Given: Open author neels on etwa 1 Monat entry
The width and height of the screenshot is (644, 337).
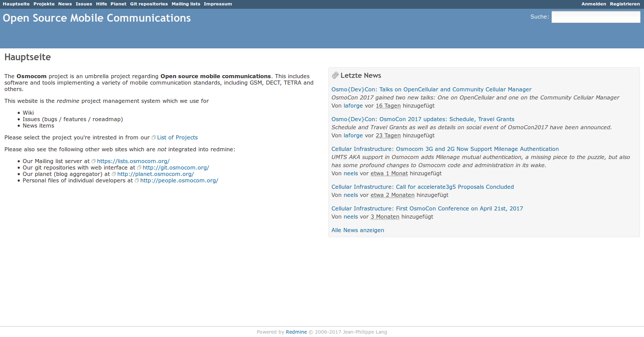Looking at the screenshot, I should point(351,173).
